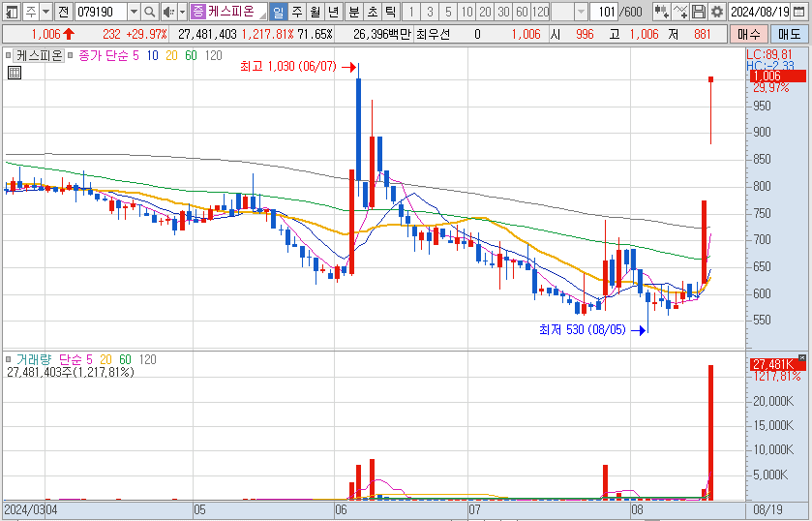Choose interval 1 button

coord(411,11)
